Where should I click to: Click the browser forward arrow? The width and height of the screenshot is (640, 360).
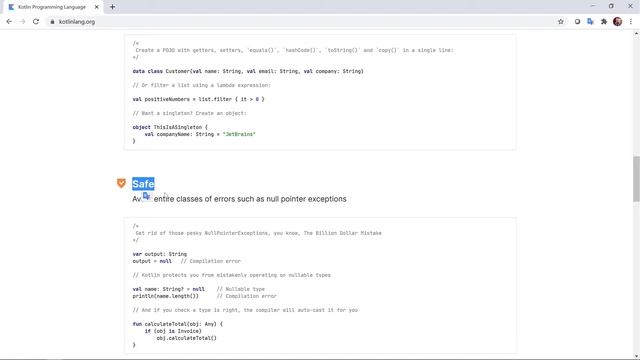[22, 22]
